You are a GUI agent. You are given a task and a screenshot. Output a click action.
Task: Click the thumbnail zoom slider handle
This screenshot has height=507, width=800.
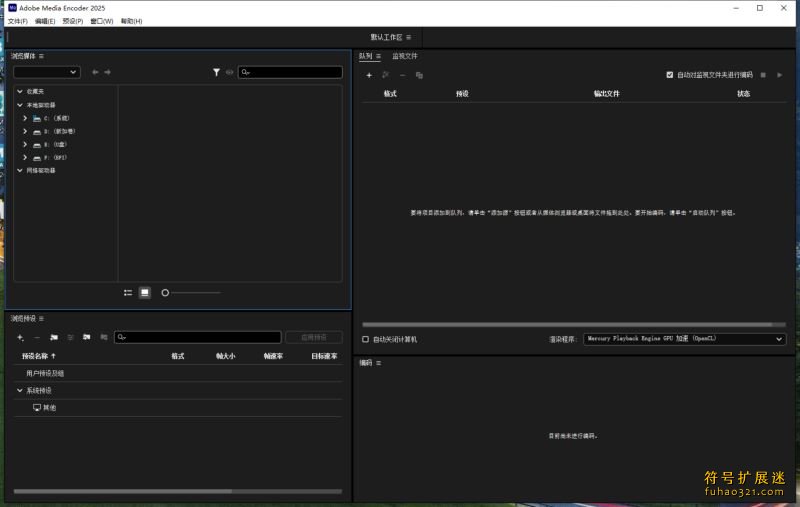[165, 293]
